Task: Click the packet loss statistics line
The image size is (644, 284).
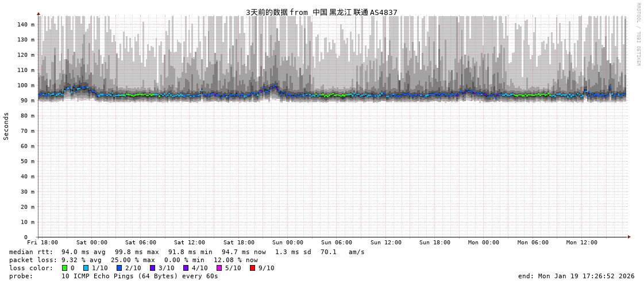Action: coord(133,260)
